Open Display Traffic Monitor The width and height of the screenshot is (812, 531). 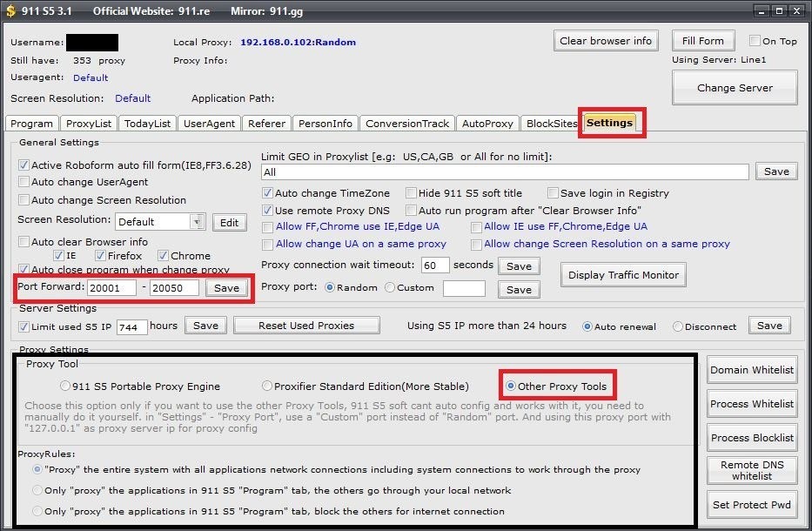(x=623, y=275)
